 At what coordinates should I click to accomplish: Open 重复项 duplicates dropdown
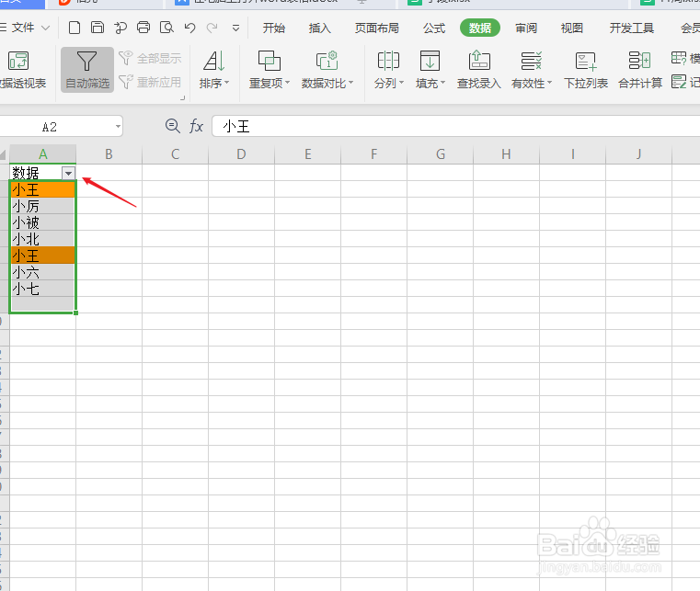270,71
